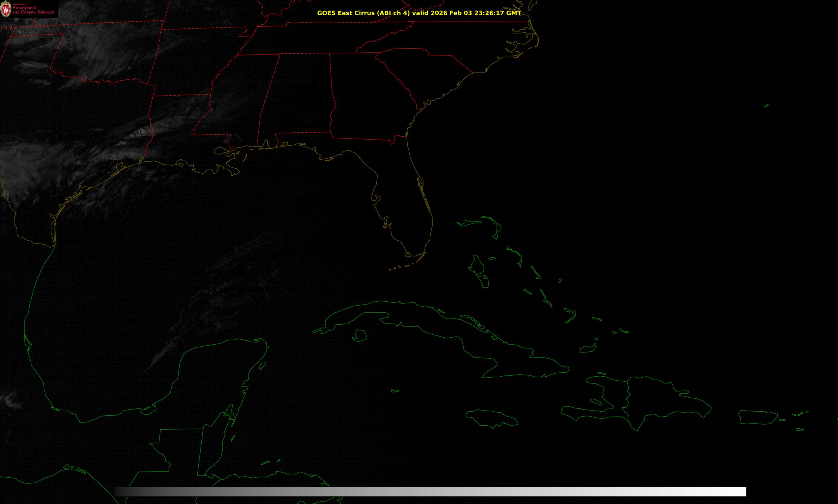
Task: Click inside the Jamaica island outline
Action: click(491, 417)
